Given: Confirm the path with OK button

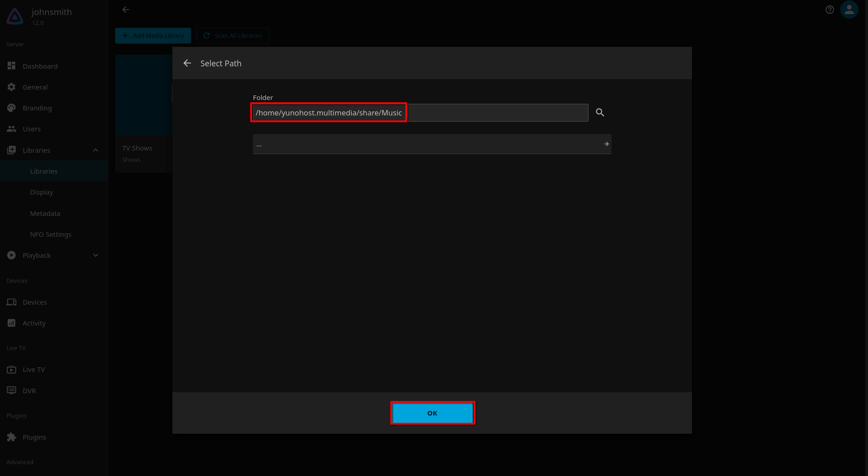Looking at the screenshot, I should coord(432,413).
